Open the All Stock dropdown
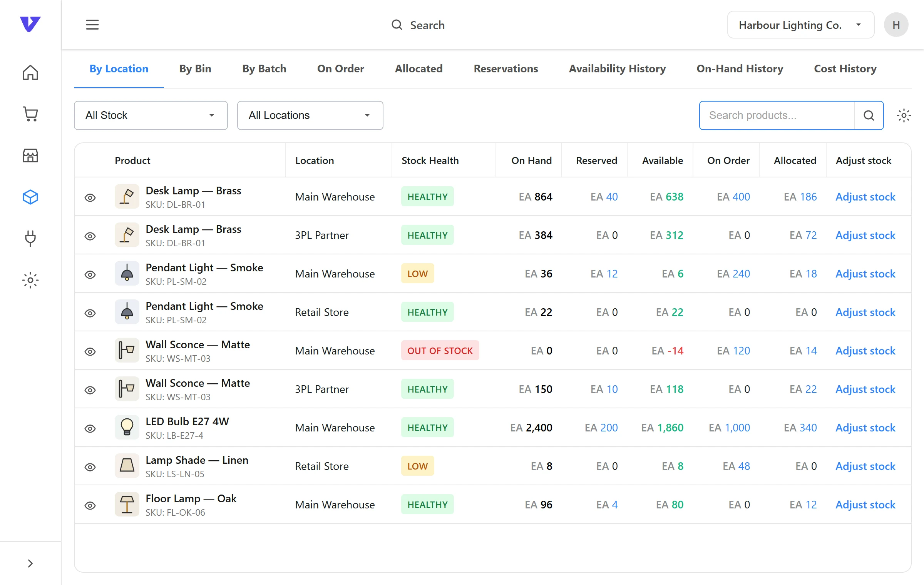This screenshot has width=924, height=585. click(x=151, y=115)
